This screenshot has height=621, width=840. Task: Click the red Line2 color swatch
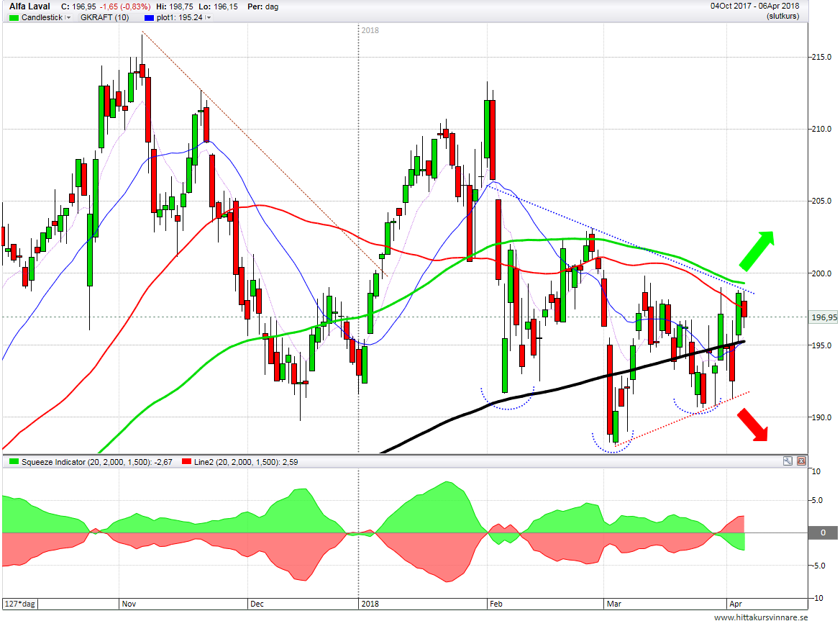click(x=186, y=462)
